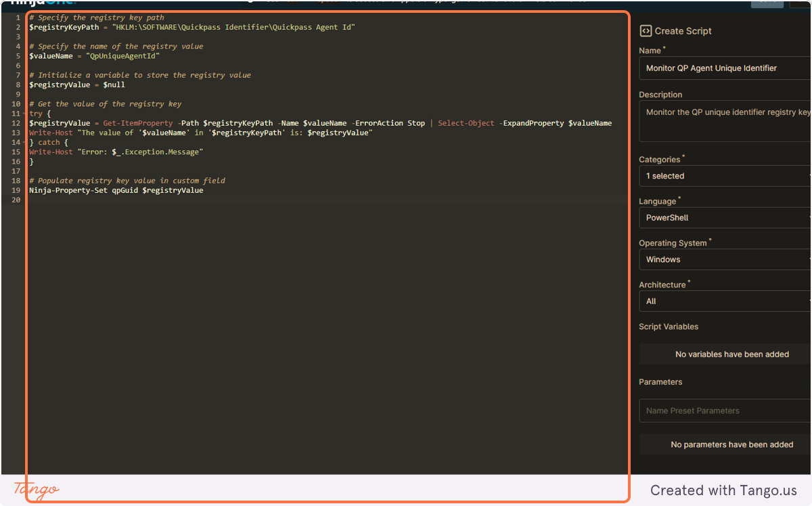Click the 'try {' code line
The height and width of the screenshot is (506, 812).
pyautogui.click(x=40, y=114)
